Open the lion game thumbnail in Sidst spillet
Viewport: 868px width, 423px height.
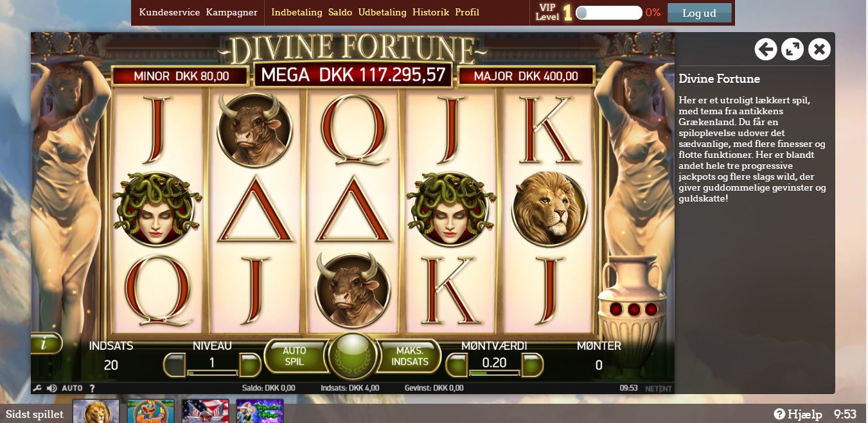96,411
